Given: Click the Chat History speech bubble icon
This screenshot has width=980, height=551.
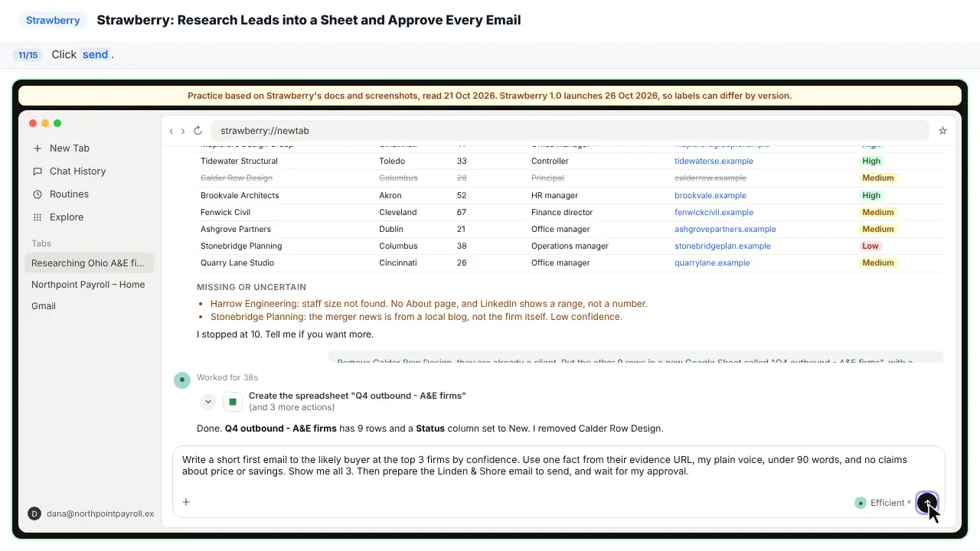Looking at the screenshot, I should coord(38,171).
